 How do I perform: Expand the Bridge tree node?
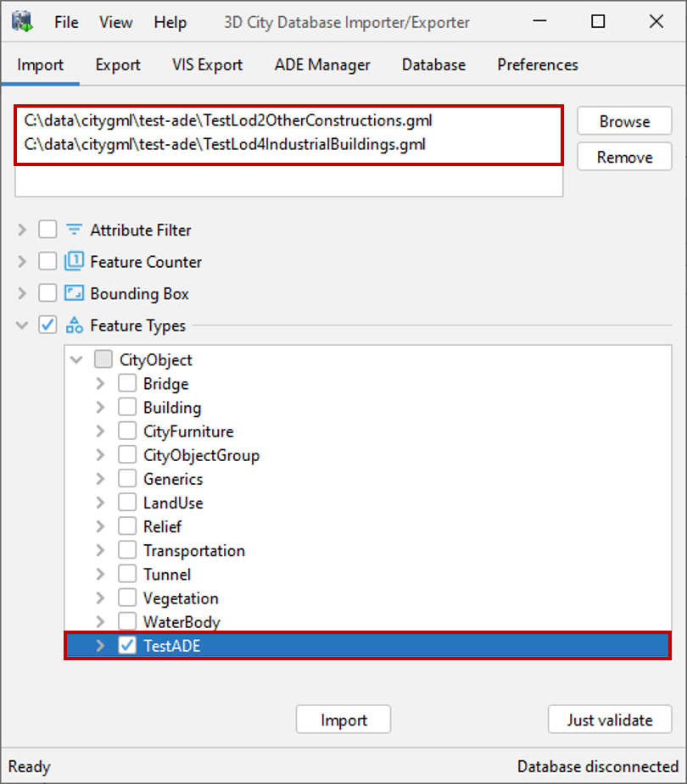click(100, 383)
